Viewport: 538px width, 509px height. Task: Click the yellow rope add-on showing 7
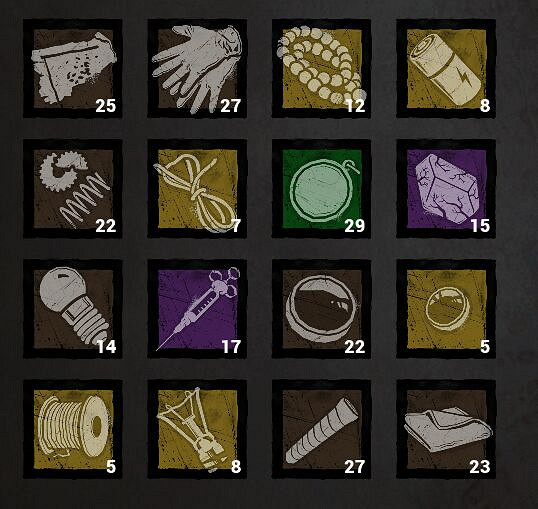(x=197, y=189)
